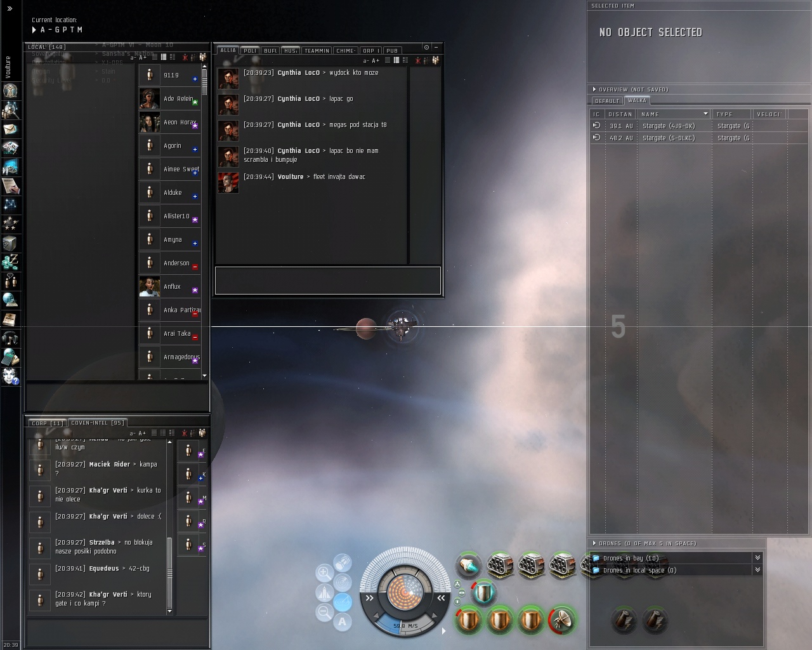Switch to the PUB chat tab
The width and height of the screenshot is (812, 650).
click(x=392, y=51)
